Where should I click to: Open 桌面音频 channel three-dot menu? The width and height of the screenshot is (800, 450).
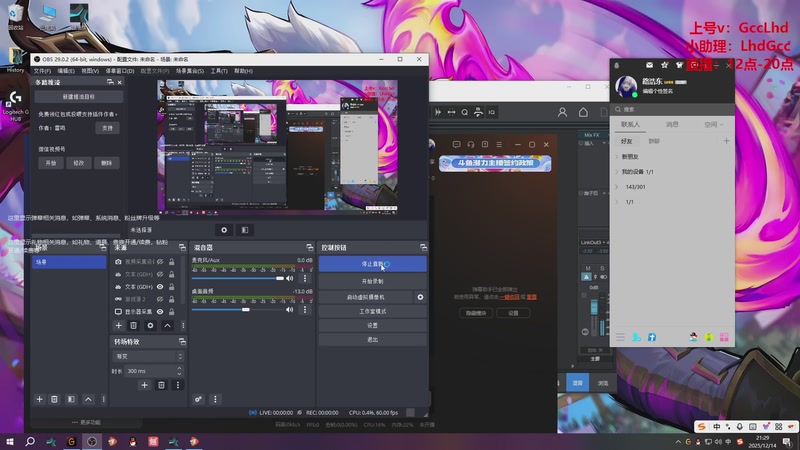pyautogui.click(x=305, y=309)
